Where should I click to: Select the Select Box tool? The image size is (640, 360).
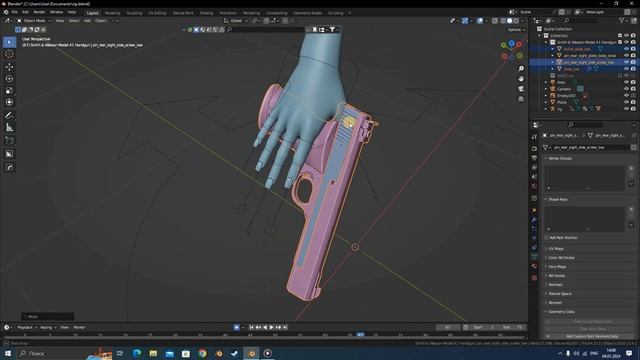(x=9, y=42)
